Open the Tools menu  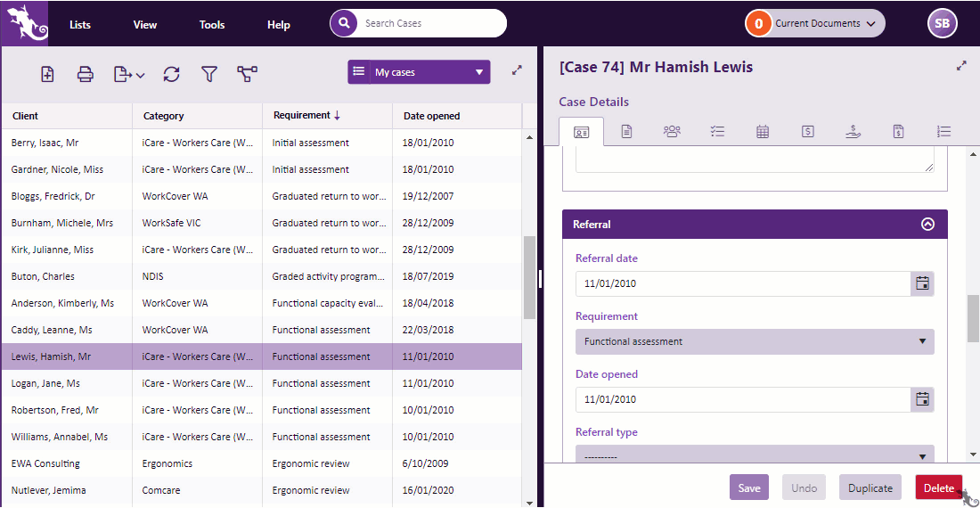[x=212, y=25]
